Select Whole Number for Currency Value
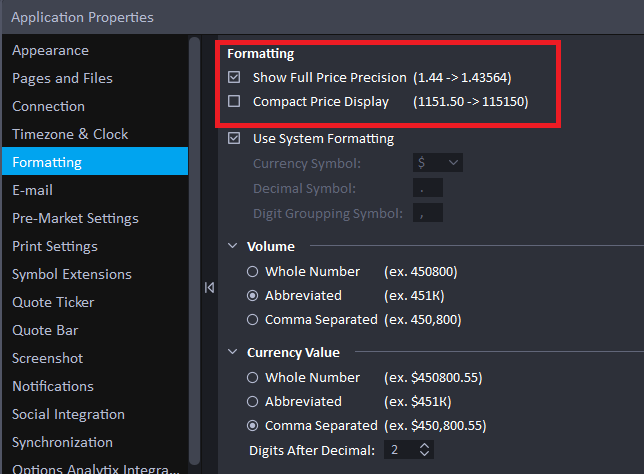Screen dimensions: 644x474 pos(253,377)
